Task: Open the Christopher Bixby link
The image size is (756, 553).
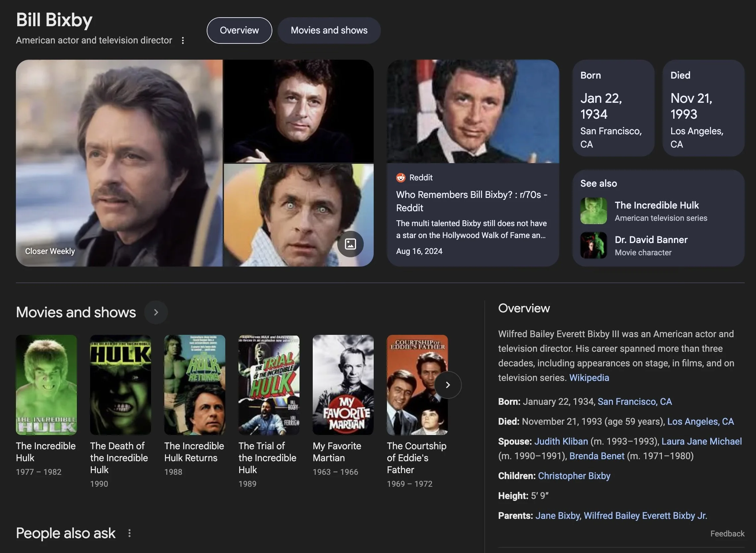Action: [x=574, y=476]
